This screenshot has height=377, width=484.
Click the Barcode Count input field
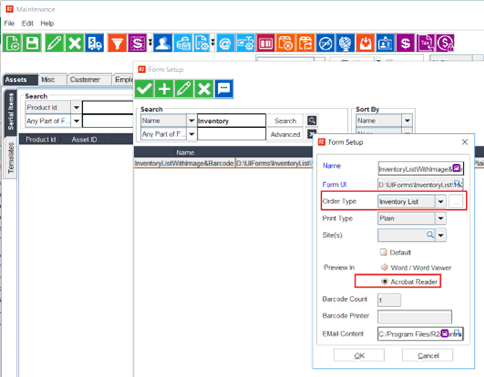(389, 300)
